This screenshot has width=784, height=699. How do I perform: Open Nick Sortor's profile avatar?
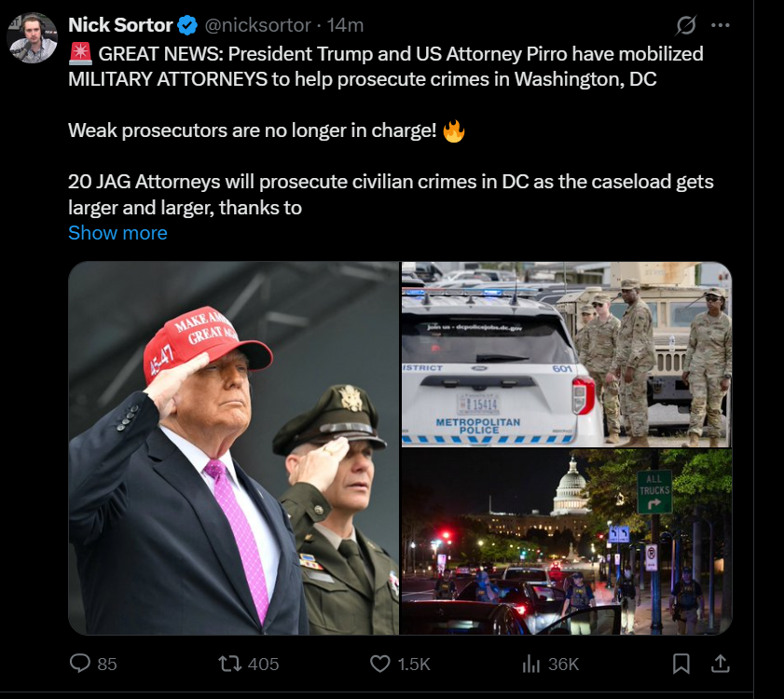coord(32,38)
